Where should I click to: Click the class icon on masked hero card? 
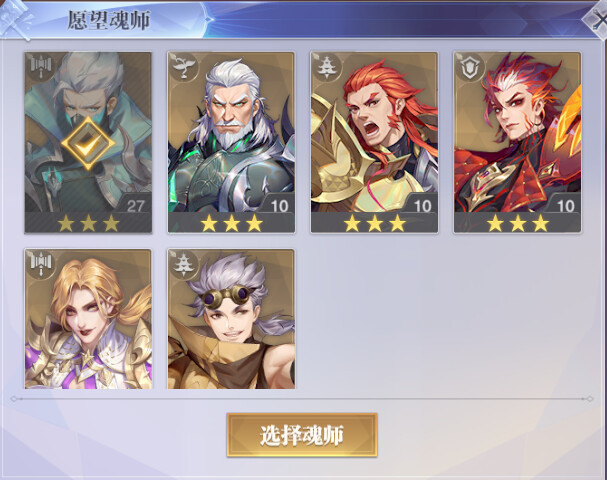click(40, 67)
